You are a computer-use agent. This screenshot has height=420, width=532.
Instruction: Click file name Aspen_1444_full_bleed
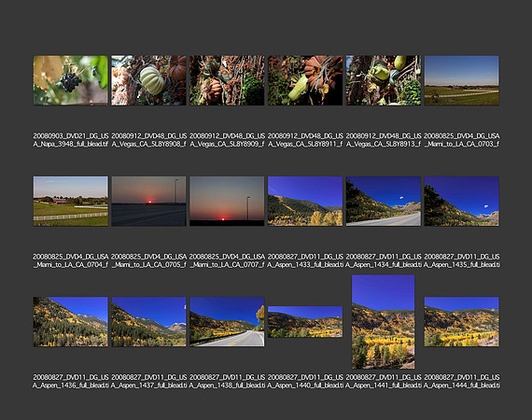(x=461, y=382)
